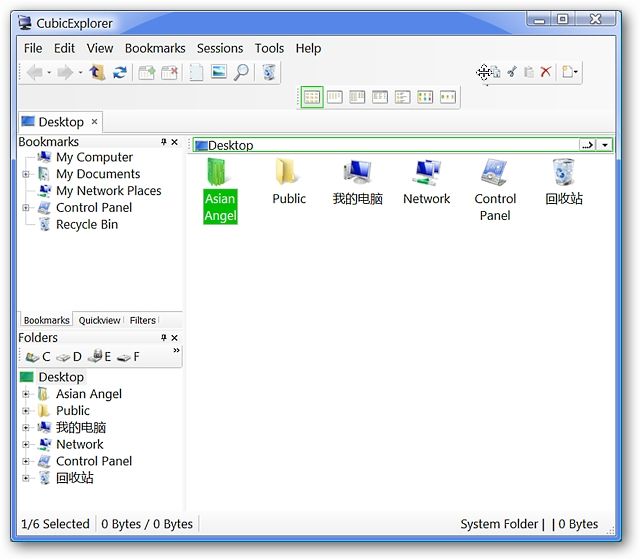This screenshot has height=560, width=640.
Task: Jump to drive D
Action: click(x=69, y=357)
